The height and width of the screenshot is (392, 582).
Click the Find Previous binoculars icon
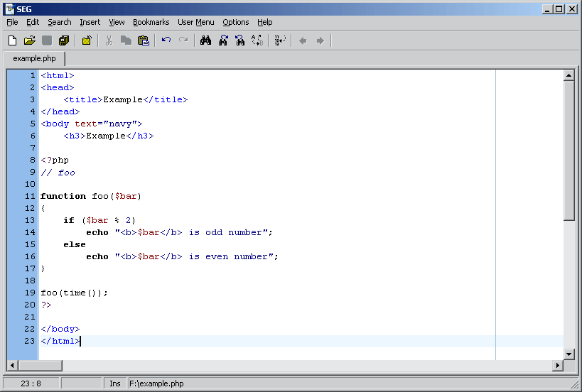pyautogui.click(x=240, y=40)
